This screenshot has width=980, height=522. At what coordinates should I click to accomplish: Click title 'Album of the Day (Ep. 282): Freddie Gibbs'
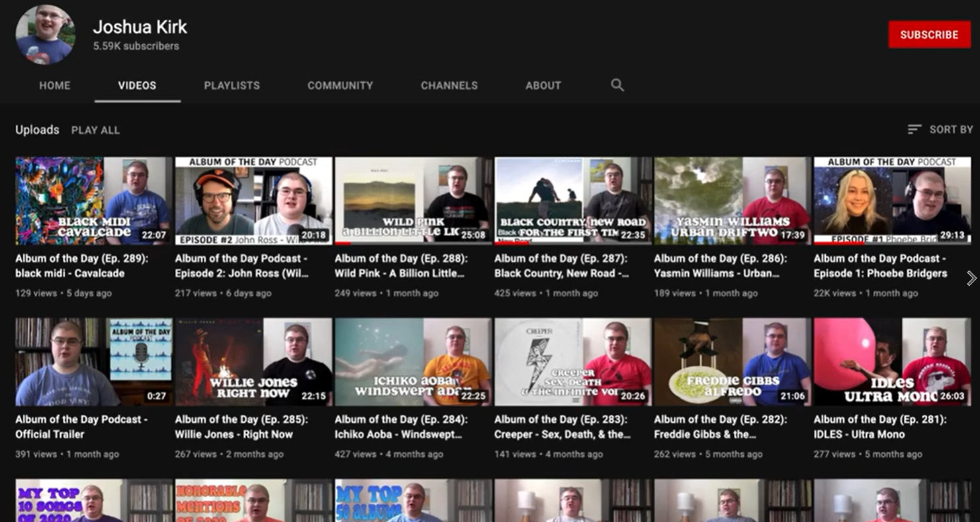tap(721, 427)
